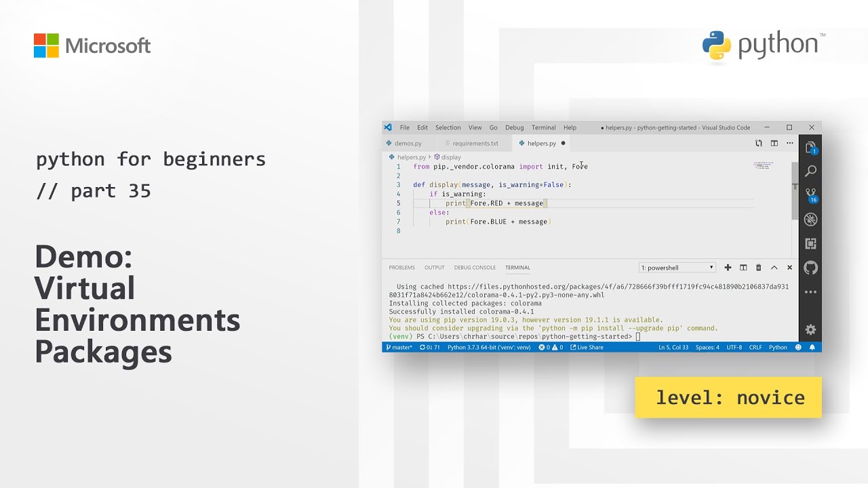Close helpers.py via unsaved dot indicator
Screen dimensions: 868x488
point(564,144)
